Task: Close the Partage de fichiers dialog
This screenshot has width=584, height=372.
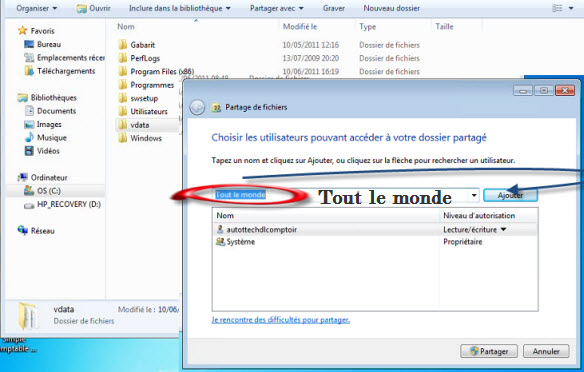Action: click(x=565, y=90)
